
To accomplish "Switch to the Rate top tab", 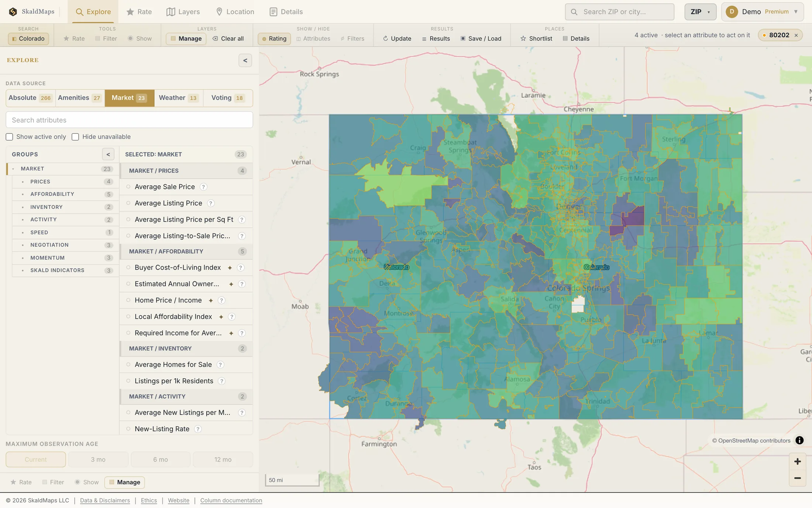I will 139,12.
